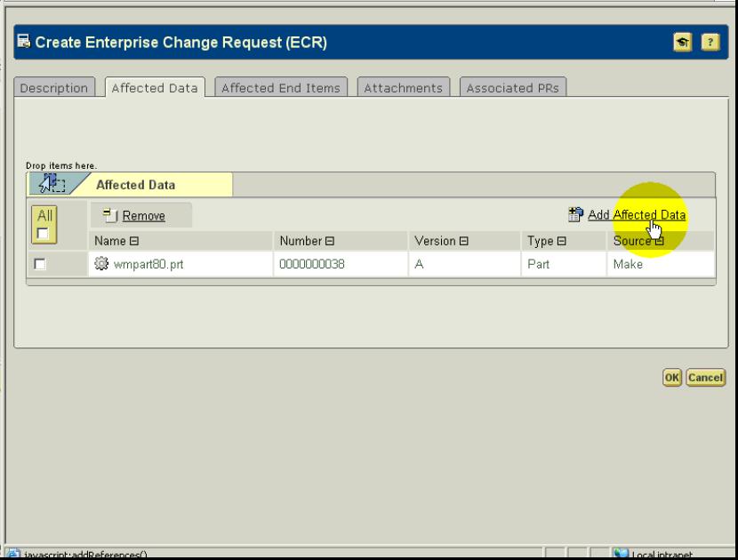The height and width of the screenshot is (560, 738).
Task: Go to the Associated PRs tab
Action: tap(516, 88)
